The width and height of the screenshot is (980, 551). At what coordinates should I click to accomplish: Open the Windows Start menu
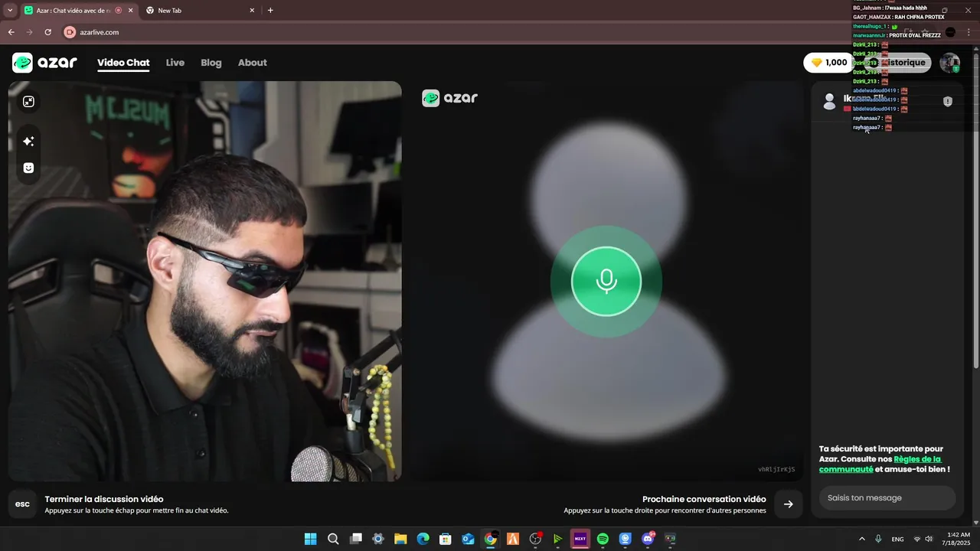pyautogui.click(x=310, y=539)
